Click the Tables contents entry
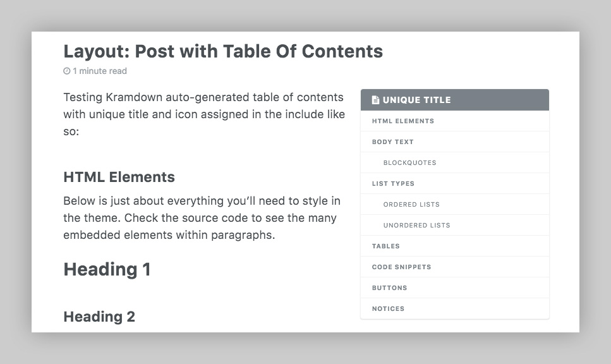The image size is (611, 364). tap(385, 246)
